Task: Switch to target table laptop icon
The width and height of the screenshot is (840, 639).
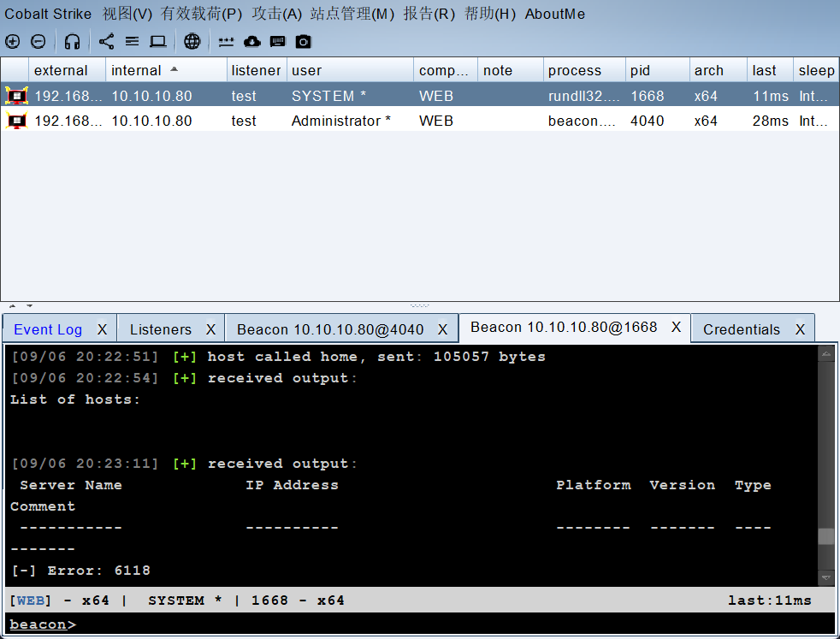Action: click(x=158, y=41)
